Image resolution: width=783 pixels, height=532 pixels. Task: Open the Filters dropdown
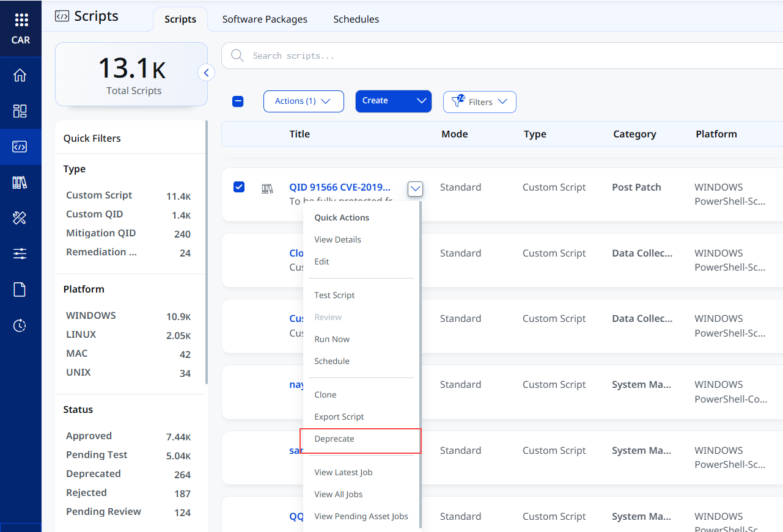tap(480, 102)
